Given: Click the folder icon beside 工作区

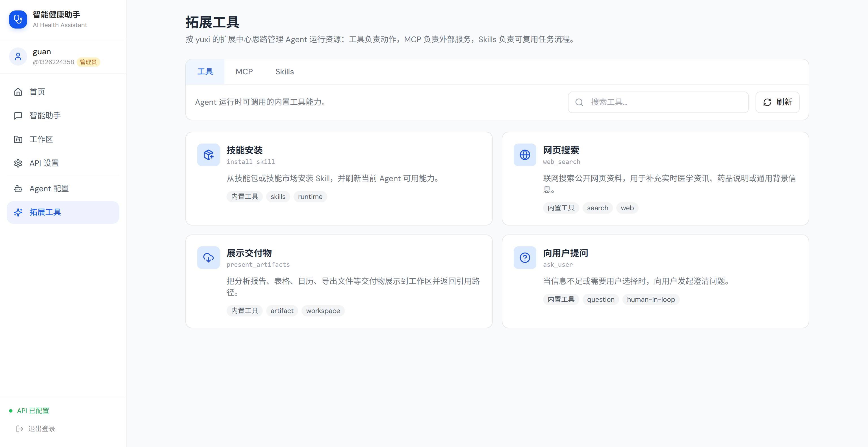Looking at the screenshot, I should 18,139.
